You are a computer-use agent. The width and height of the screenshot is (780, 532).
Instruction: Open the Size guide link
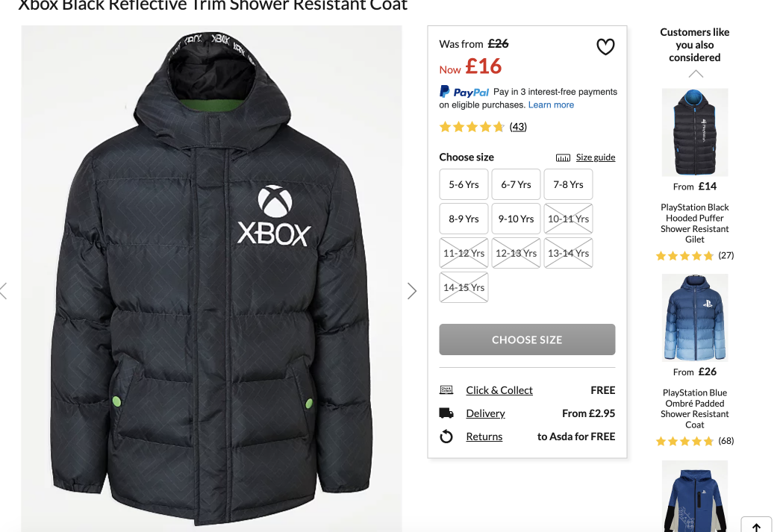click(596, 157)
